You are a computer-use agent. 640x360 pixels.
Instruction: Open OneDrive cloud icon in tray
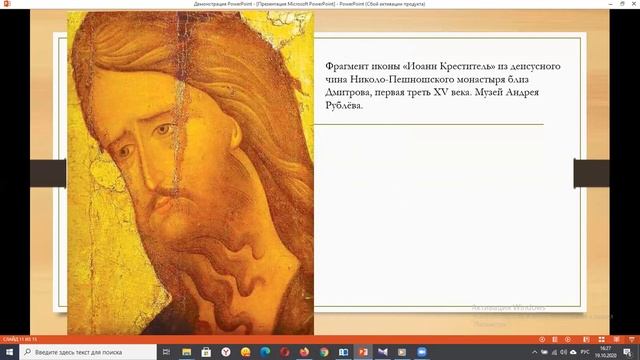point(573,352)
